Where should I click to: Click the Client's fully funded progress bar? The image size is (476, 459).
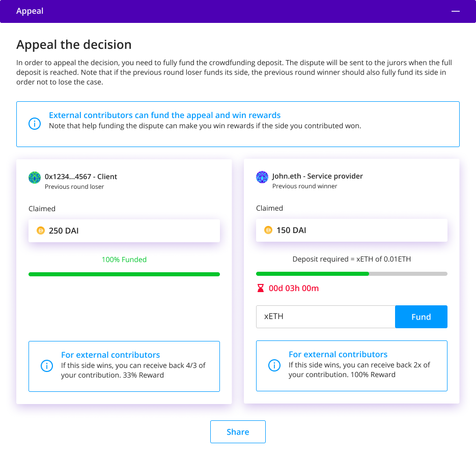(124, 274)
